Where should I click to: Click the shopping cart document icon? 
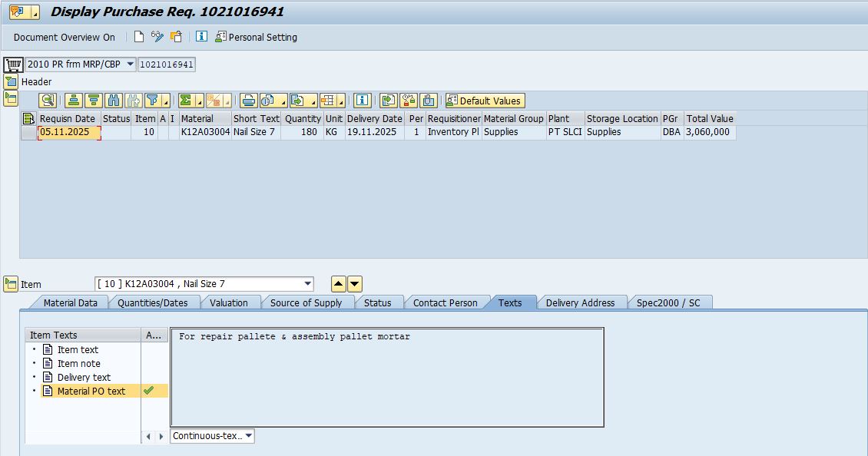12,64
